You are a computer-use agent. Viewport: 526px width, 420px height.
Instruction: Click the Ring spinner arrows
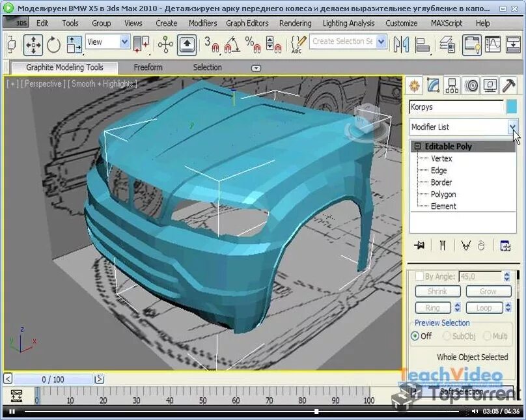(x=457, y=307)
